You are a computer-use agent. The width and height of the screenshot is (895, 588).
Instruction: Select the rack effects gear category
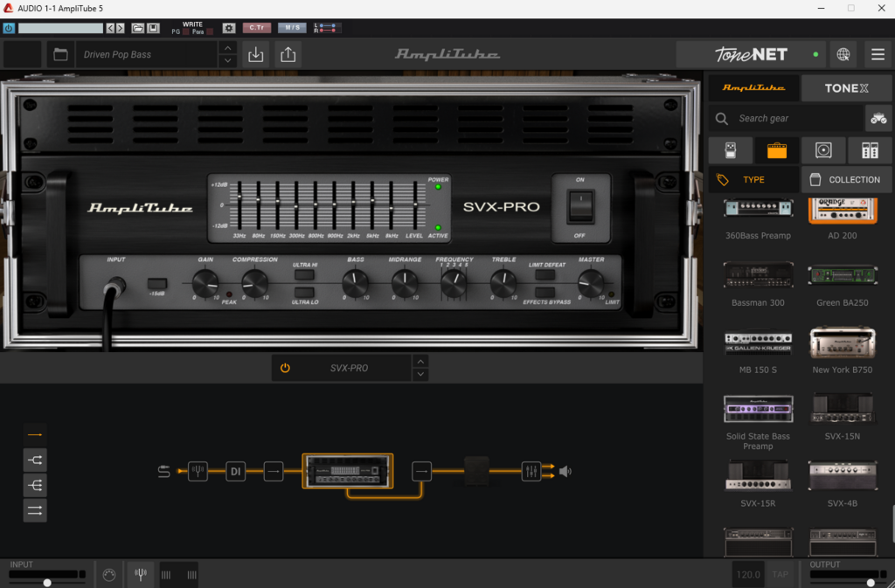click(870, 150)
